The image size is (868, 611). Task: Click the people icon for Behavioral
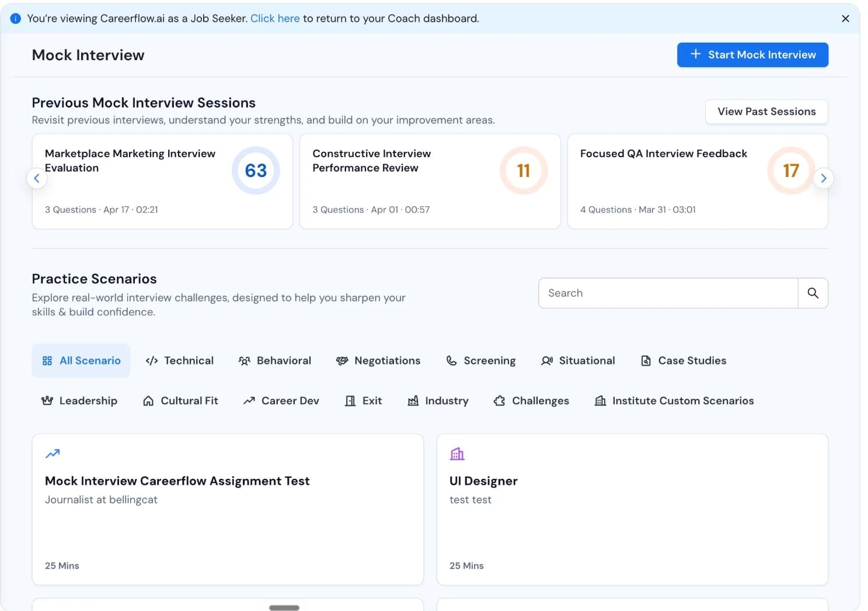click(x=245, y=361)
